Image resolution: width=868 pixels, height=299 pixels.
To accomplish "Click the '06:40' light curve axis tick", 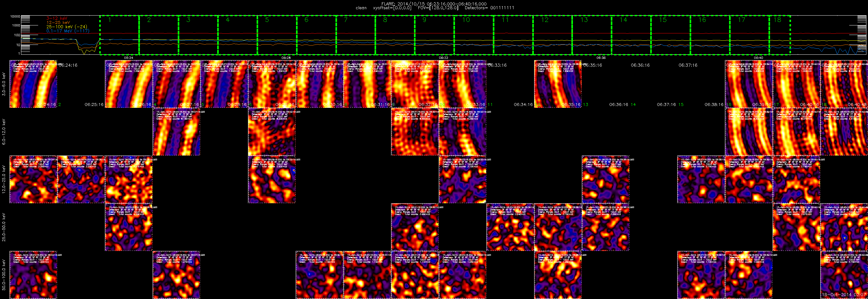I will [x=758, y=58].
